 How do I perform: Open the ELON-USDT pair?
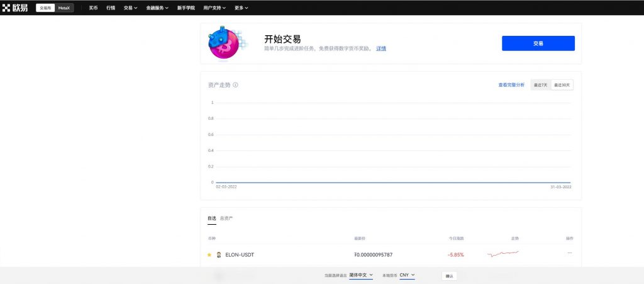[240, 255]
